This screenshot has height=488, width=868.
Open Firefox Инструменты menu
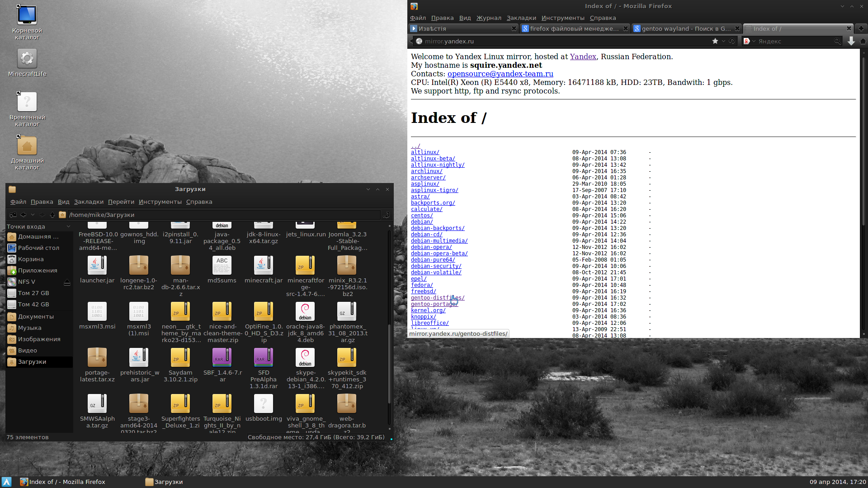563,18
